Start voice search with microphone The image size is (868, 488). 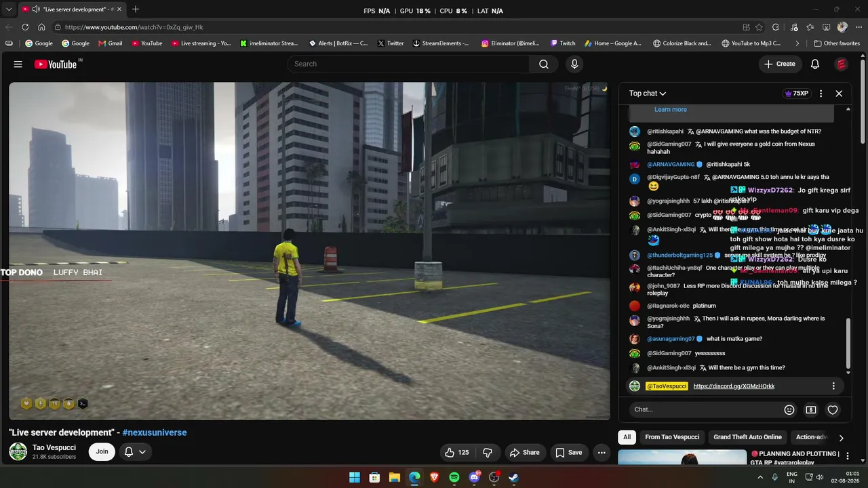574,64
